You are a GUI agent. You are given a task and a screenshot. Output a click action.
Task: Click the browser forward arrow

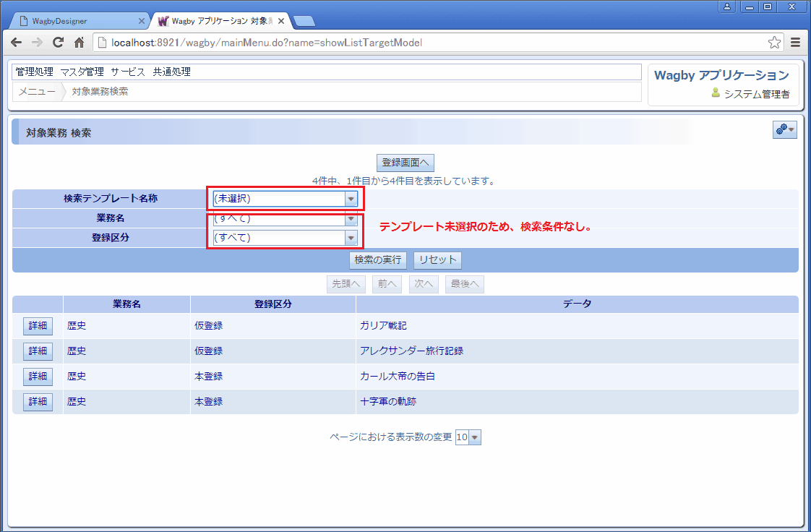coord(37,43)
